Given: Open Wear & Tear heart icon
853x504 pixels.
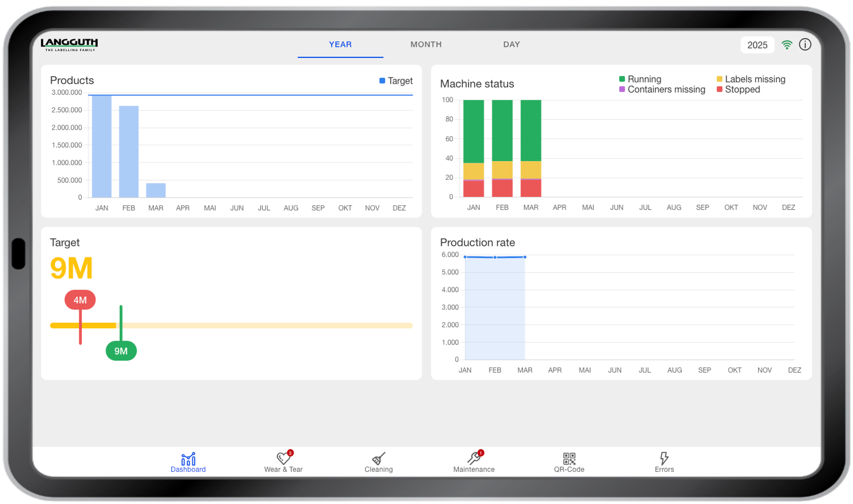Looking at the screenshot, I should pyautogui.click(x=283, y=459).
